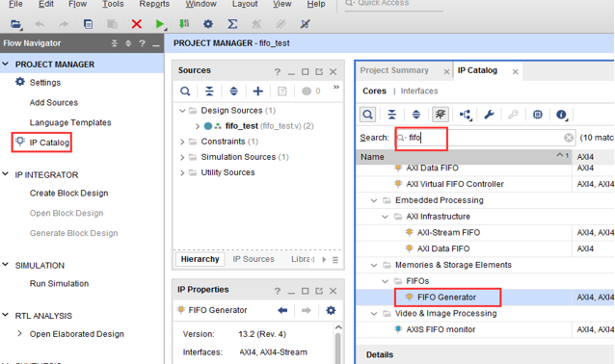Image resolution: width=615 pixels, height=364 pixels.
Task: Open the Tools menu
Action: click(x=113, y=4)
